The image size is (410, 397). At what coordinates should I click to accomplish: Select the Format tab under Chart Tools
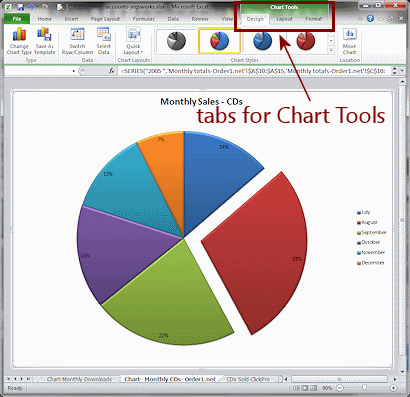pos(314,19)
